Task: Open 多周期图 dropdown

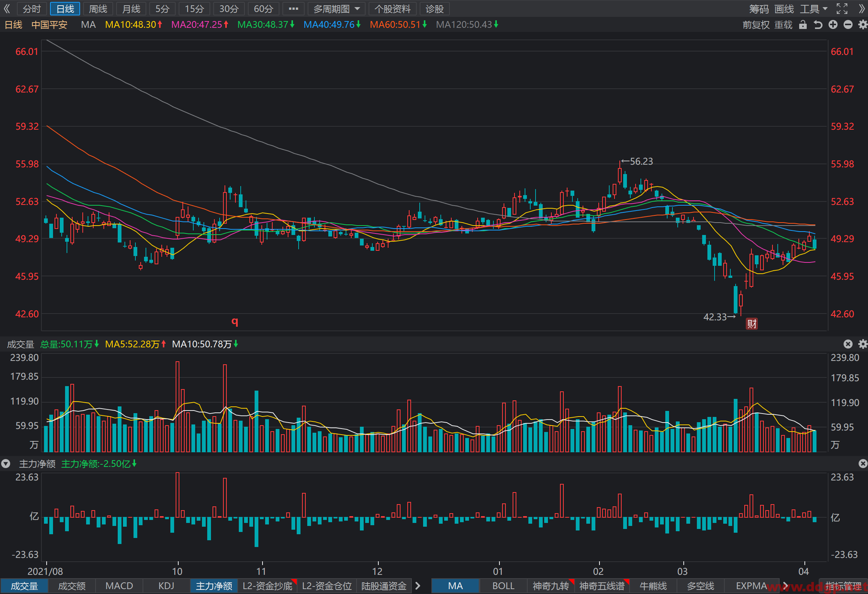Action: [x=337, y=9]
